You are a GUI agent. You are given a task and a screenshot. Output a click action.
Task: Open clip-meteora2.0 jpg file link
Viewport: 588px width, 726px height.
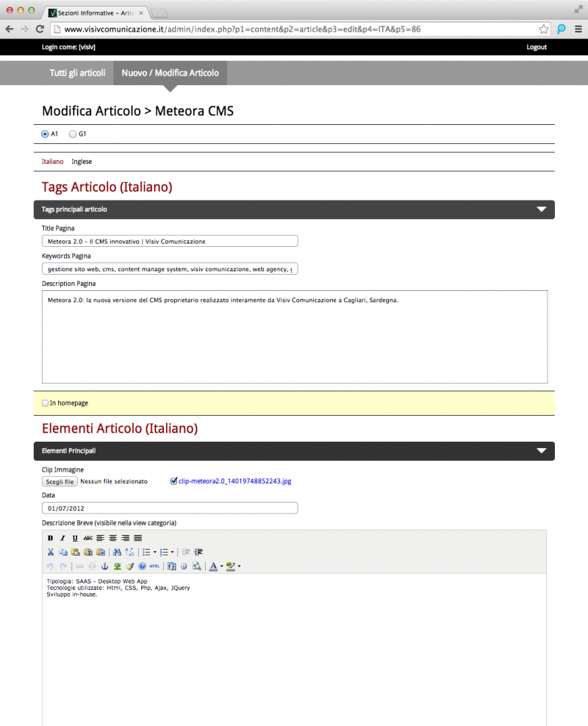234,481
